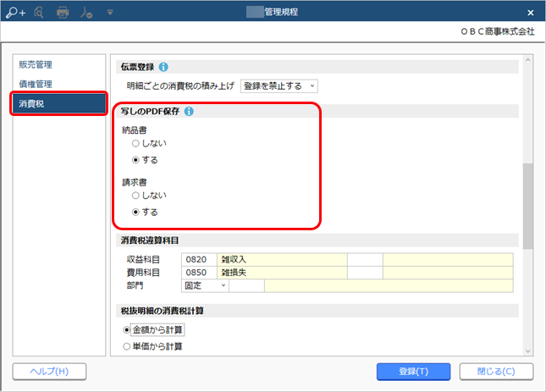Click the 登録(T) button
Screen dimensions: 546x392
pyautogui.click(x=413, y=372)
